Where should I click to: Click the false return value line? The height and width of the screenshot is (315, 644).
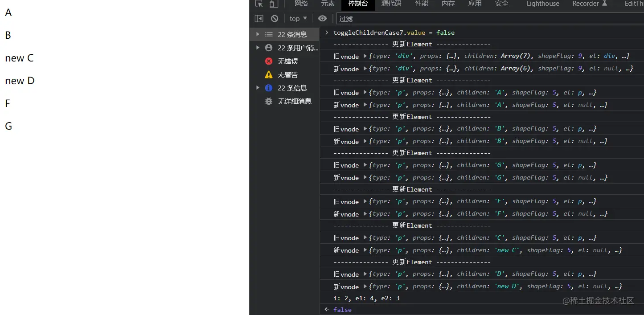pyautogui.click(x=342, y=310)
